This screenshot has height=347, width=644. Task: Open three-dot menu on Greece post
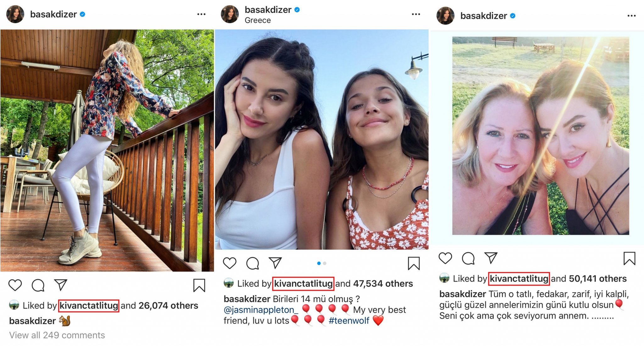click(x=416, y=14)
